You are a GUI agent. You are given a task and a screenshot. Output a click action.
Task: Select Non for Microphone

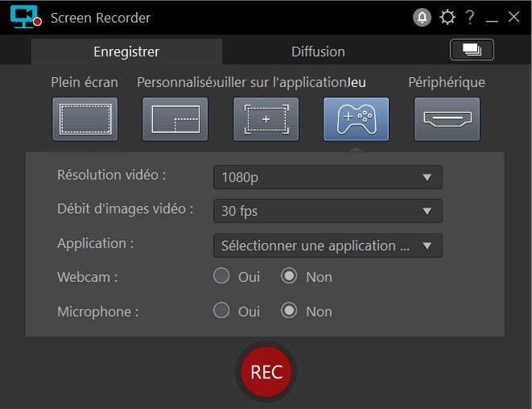click(289, 310)
